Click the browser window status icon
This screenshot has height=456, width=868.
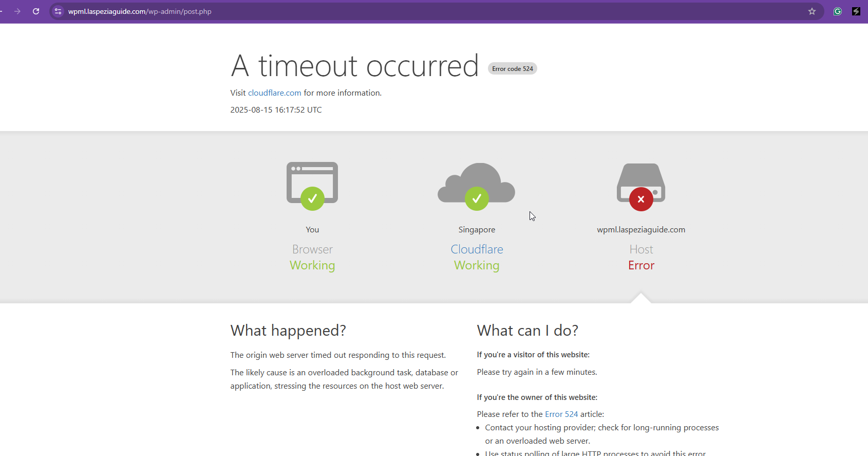point(312,186)
